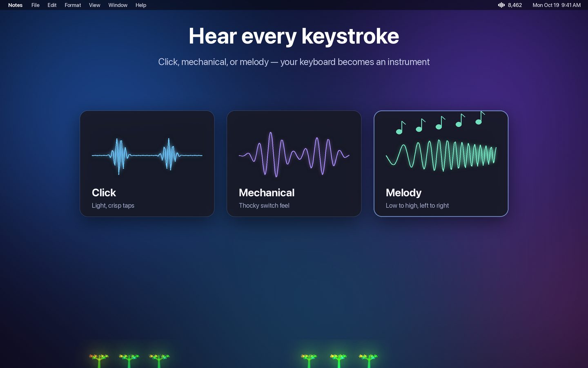Click the subtitle about keyboard becoming an instrument
588x368 pixels.
tap(294, 62)
